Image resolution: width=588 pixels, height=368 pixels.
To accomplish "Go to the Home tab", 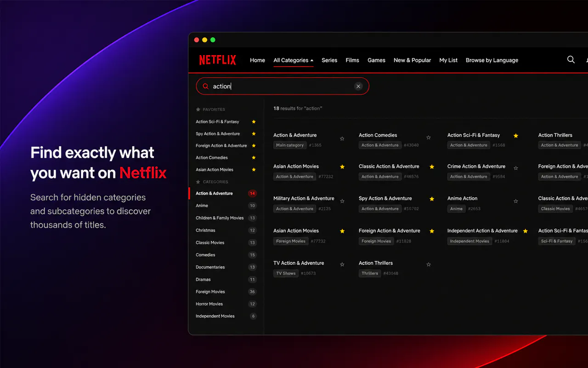I will (257, 60).
